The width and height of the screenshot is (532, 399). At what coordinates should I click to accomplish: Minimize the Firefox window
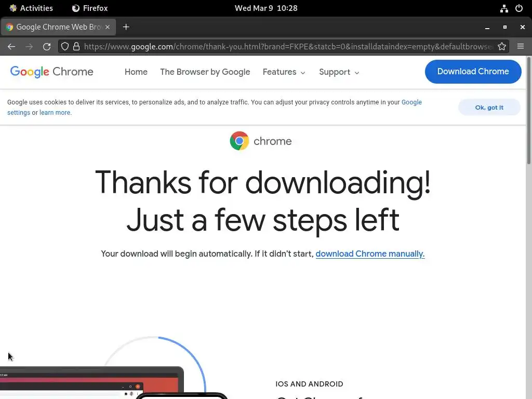tap(487, 27)
